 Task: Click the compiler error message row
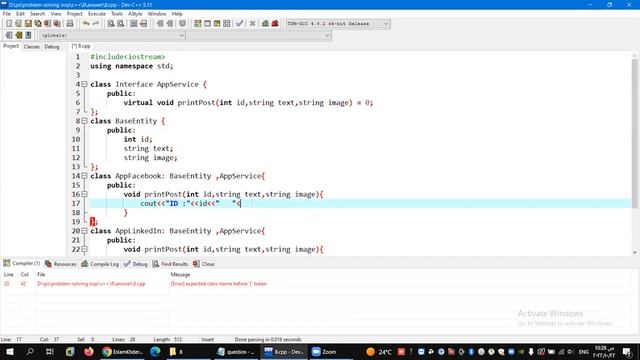tap(318, 284)
